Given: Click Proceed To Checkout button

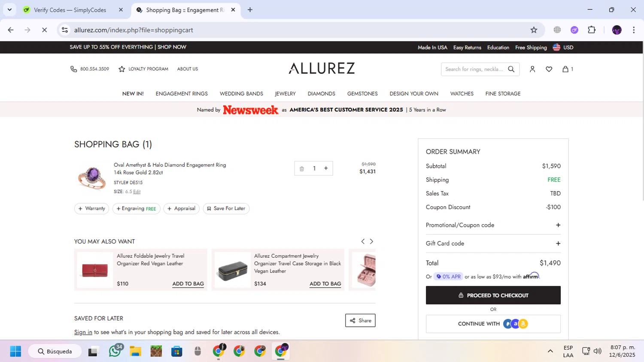Looking at the screenshot, I should point(493,295).
